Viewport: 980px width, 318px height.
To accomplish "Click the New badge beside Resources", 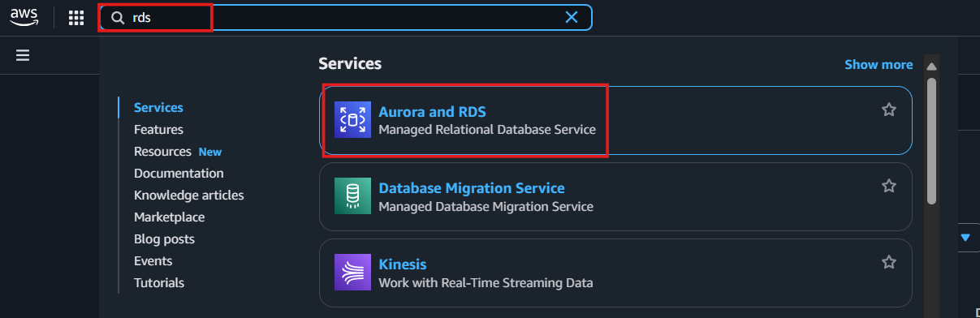I will (x=210, y=152).
